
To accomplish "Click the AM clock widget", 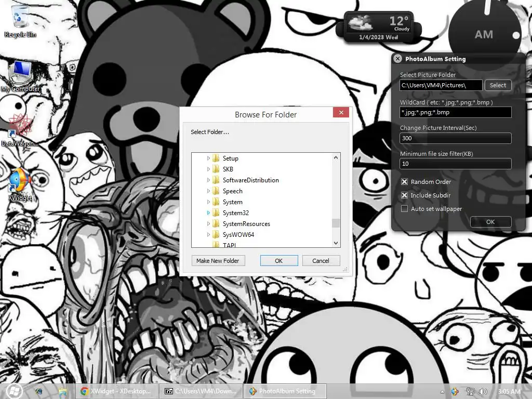I will click(x=484, y=34).
